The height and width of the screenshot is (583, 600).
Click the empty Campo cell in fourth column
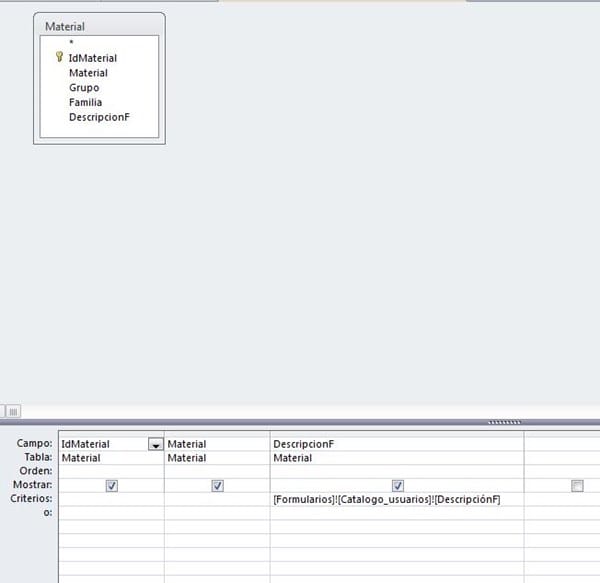coord(562,444)
